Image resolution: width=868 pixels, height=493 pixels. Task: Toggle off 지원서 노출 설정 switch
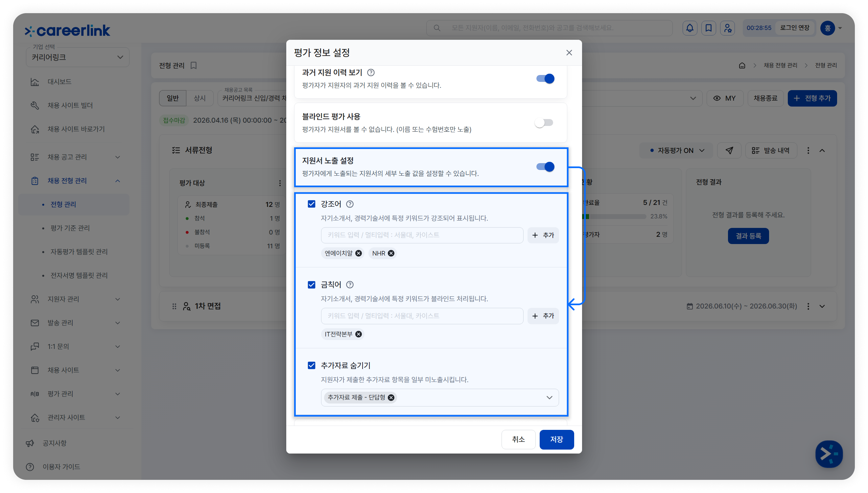[x=545, y=167]
